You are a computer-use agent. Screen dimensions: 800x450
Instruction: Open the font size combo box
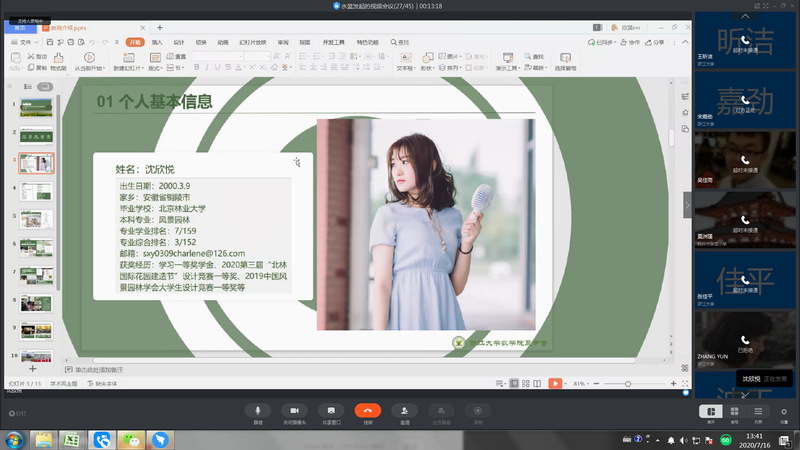pos(257,56)
